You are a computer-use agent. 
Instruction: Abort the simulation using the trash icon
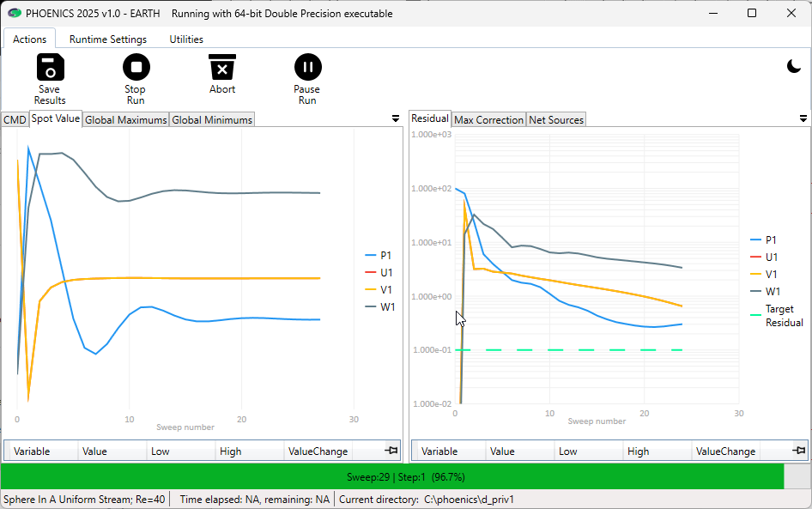(221, 67)
